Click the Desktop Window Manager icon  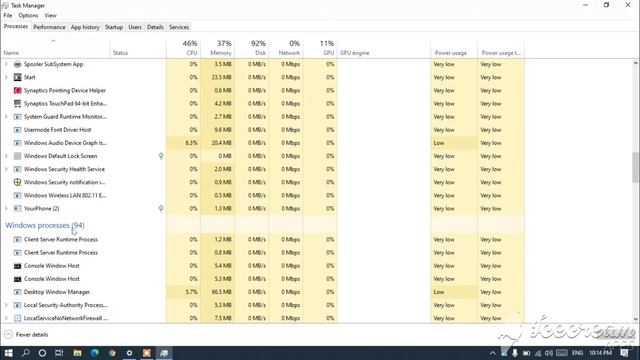click(17, 292)
